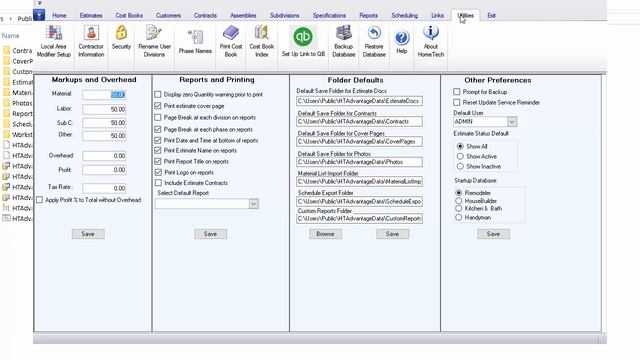Select Show Active estimate status
This screenshot has width=640, height=360.
[x=460, y=156]
